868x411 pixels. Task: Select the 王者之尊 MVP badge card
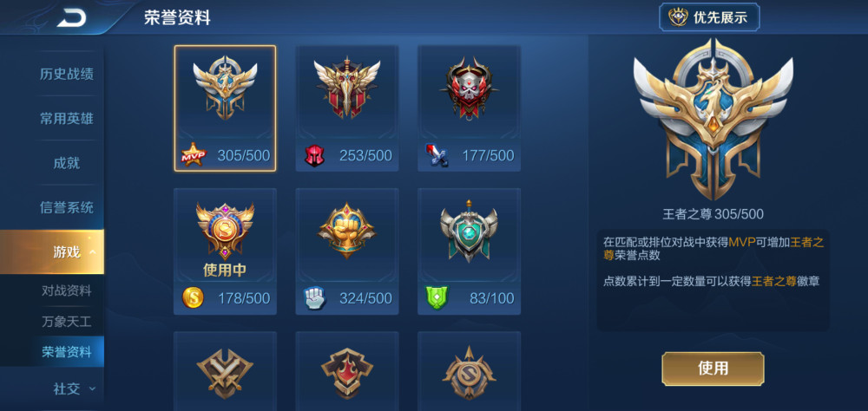[225, 108]
